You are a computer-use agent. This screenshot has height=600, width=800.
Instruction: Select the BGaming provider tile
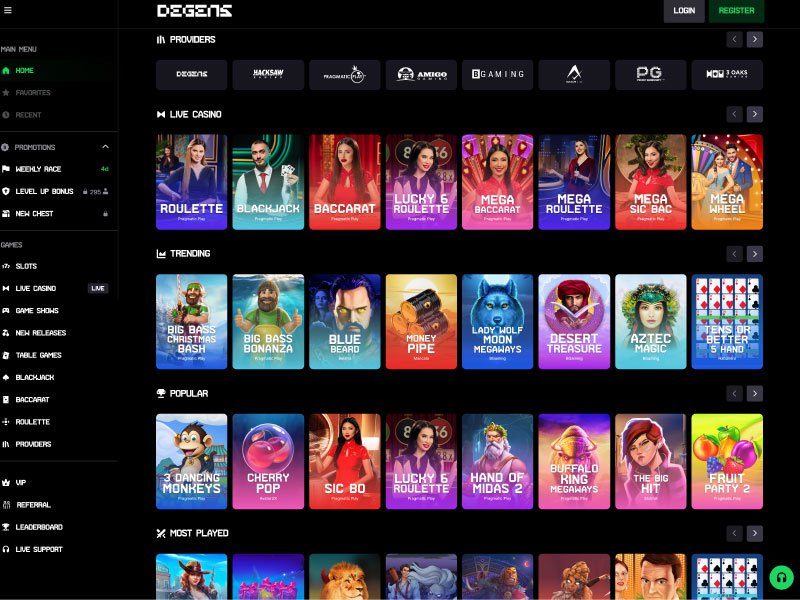(x=497, y=74)
